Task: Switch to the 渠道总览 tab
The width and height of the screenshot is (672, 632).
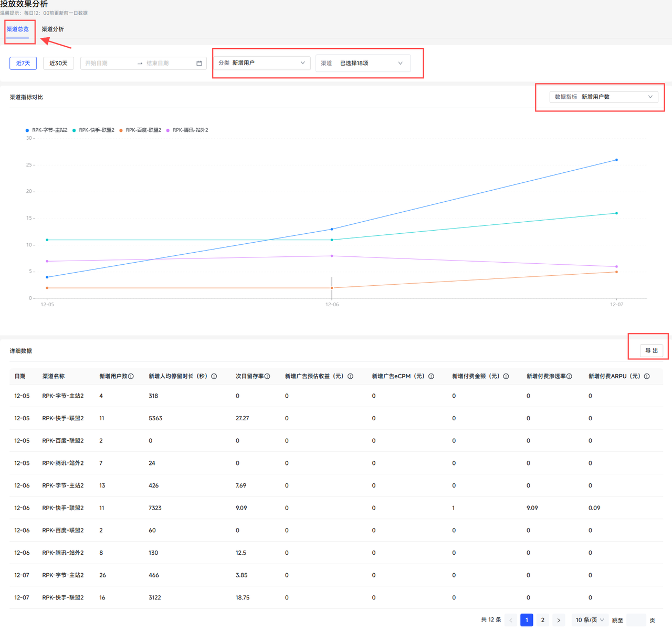Action: (18, 29)
